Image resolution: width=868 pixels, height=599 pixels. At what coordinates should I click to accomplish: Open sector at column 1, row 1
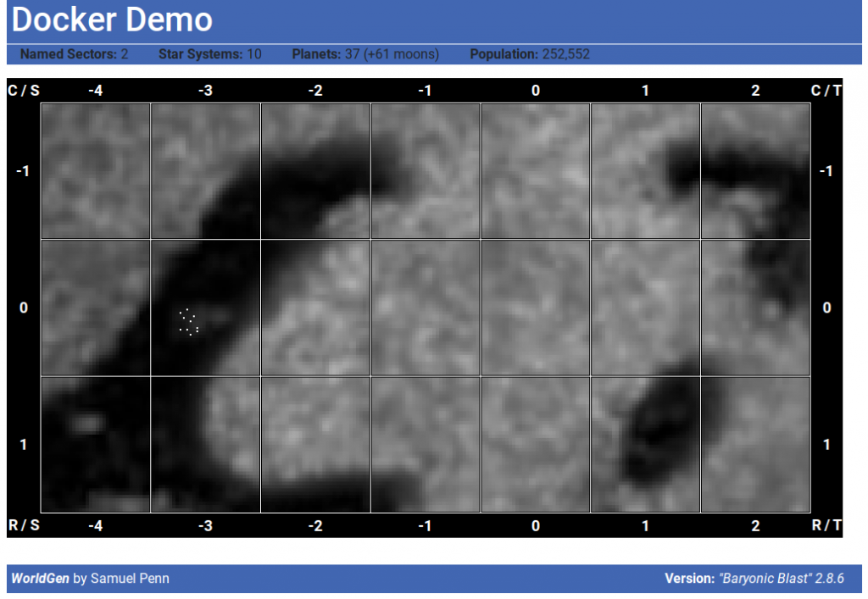pos(645,444)
